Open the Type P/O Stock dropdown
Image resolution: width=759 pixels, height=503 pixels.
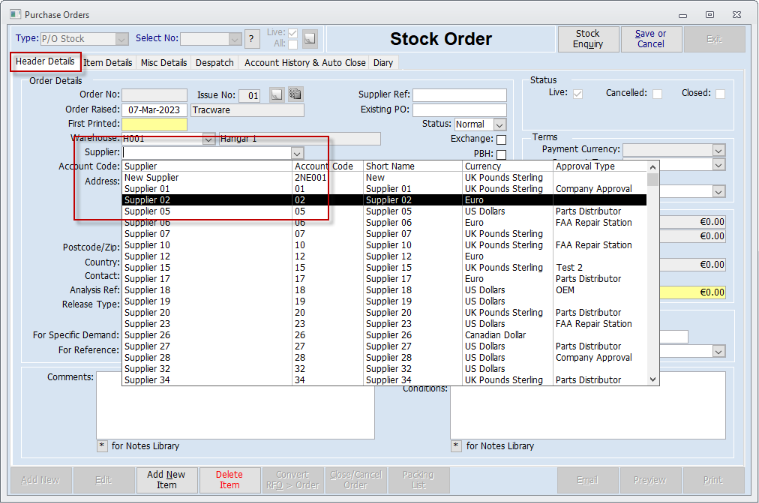[122, 39]
